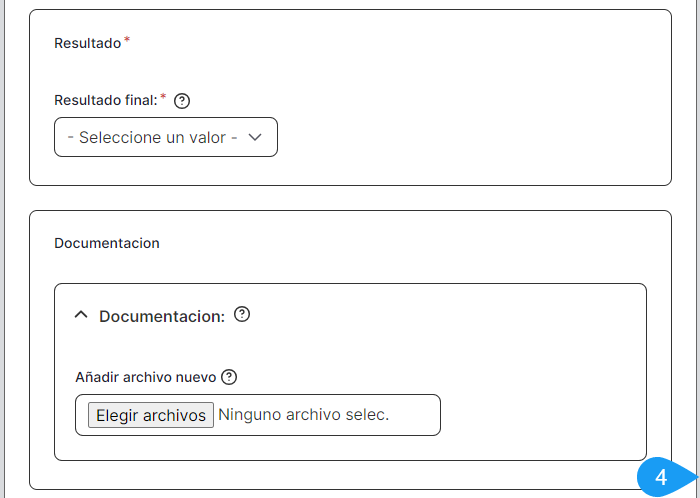Click the blue circular "4" badge
The width and height of the screenshot is (700, 498).
(x=660, y=478)
